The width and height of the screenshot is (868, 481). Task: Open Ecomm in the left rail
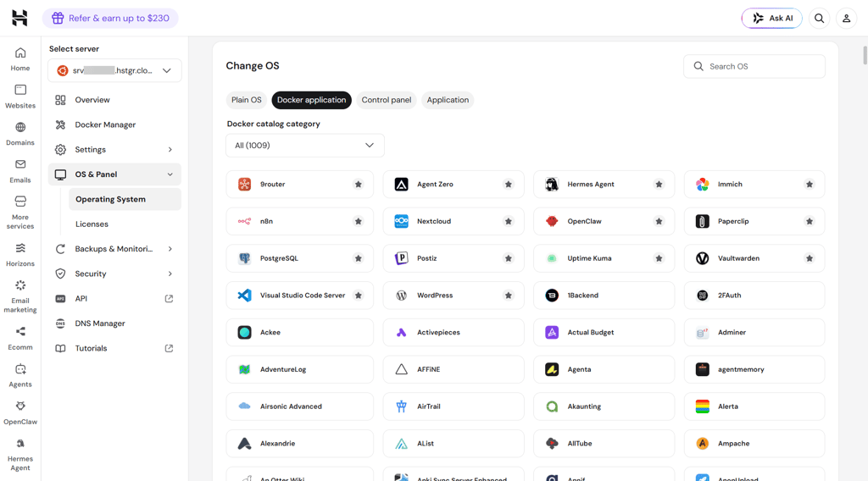pyautogui.click(x=20, y=338)
